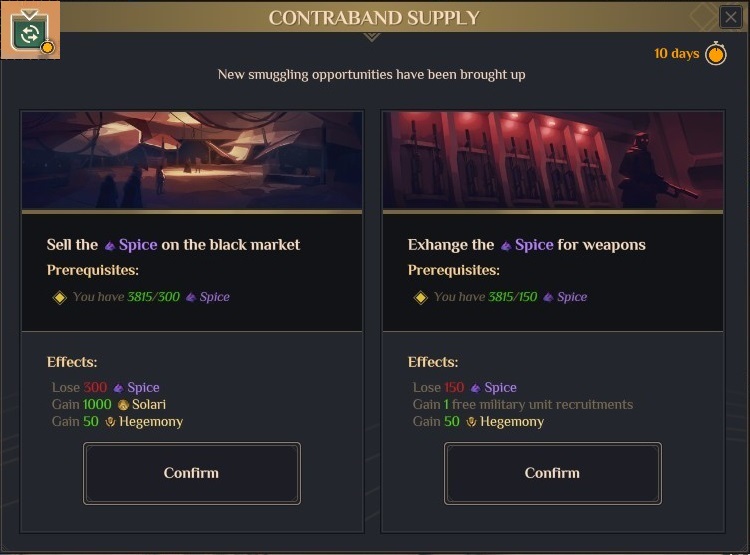The width and height of the screenshot is (750, 555).
Task: Click the contraband exchange icon in top-left corner
Action: click(x=30, y=31)
